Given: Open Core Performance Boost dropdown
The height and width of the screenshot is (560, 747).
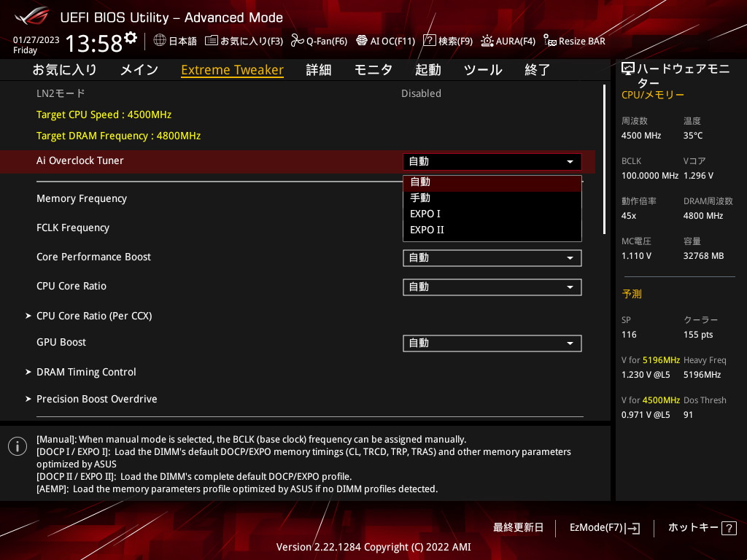Looking at the screenshot, I should [492, 258].
